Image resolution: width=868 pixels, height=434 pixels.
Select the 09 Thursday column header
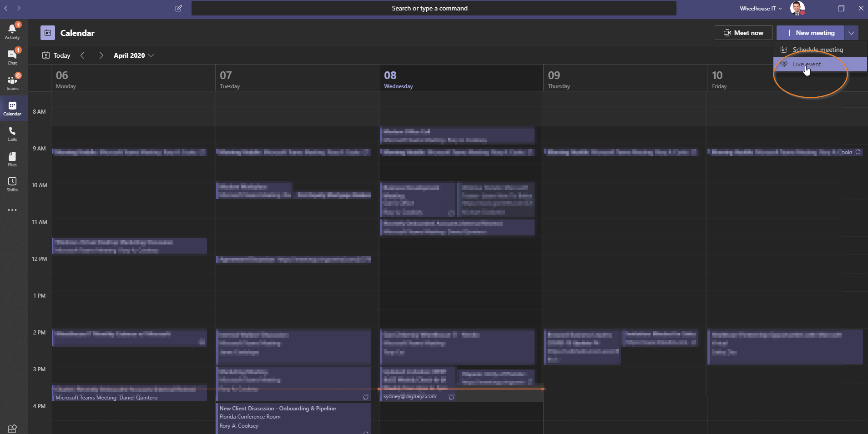coord(625,79)
